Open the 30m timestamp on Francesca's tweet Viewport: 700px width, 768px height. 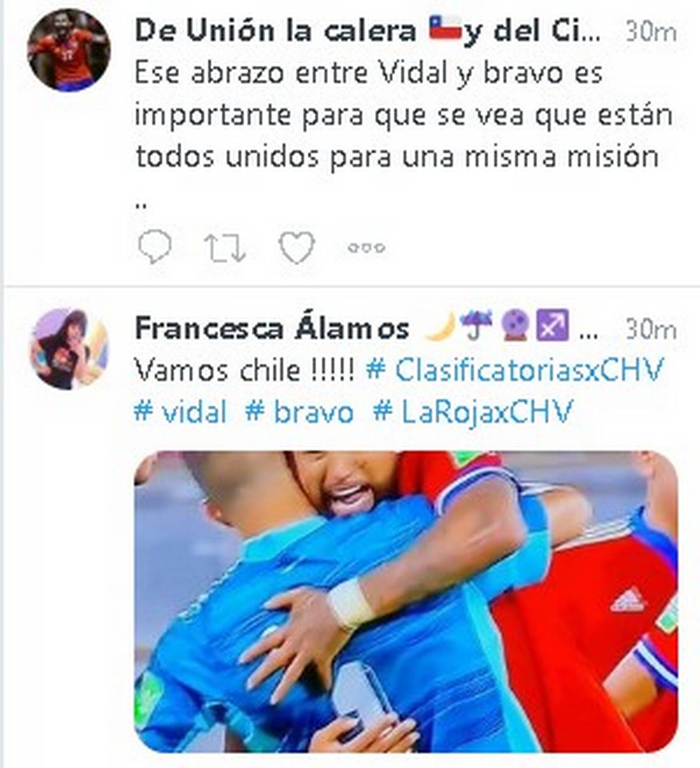click(651, 330)
